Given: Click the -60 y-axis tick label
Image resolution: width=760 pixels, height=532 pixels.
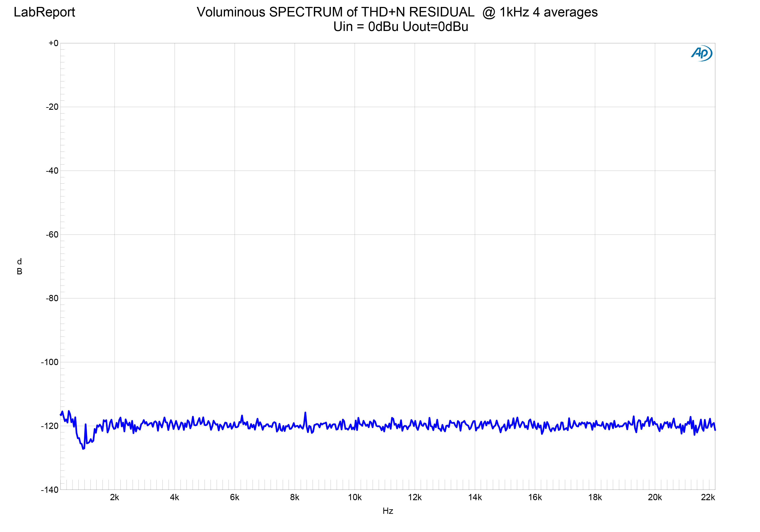Looking at the screenshot, I should [x=52, y=234].
